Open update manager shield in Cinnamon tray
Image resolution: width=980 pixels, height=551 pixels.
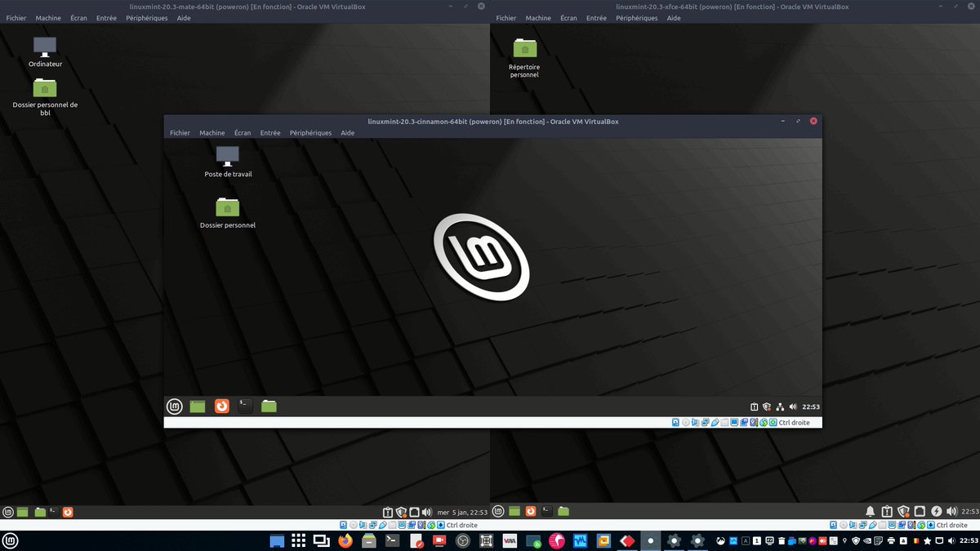pyautogui.click(x=767, y=407)
